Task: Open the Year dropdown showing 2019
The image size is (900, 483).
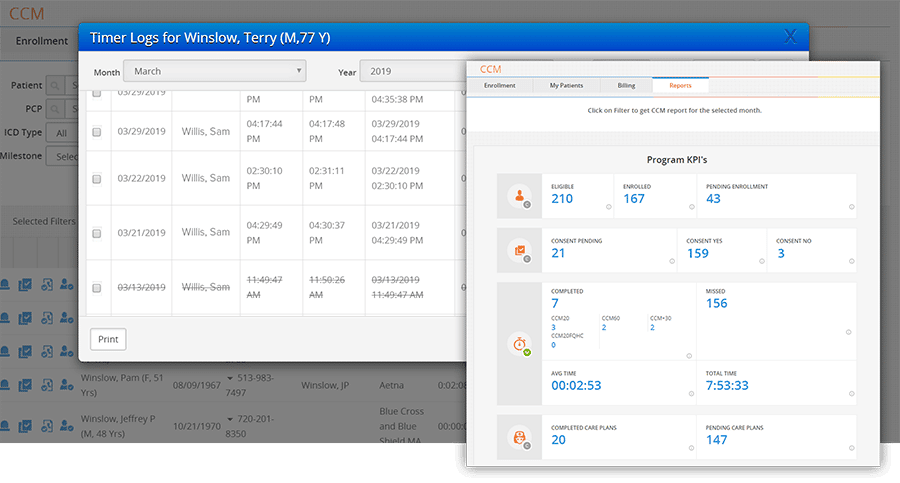Action: pos(413,71)
